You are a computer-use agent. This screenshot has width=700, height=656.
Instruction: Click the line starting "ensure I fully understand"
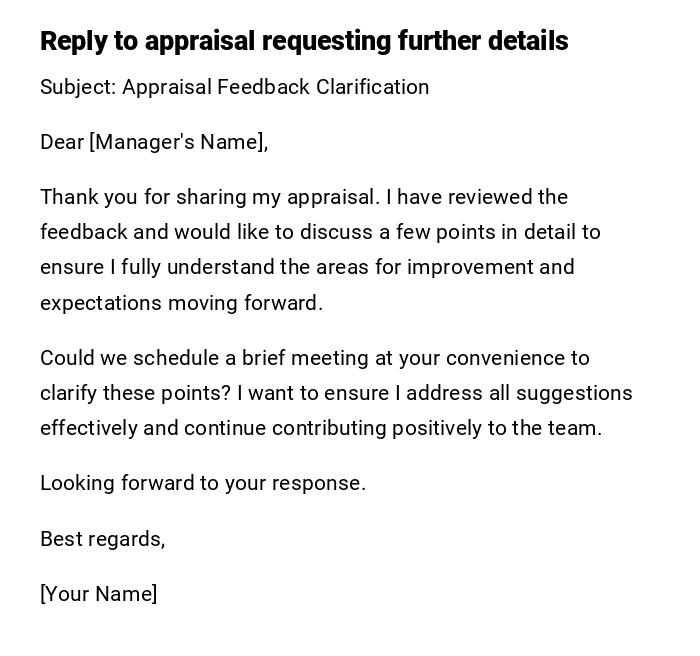point(307,267)
